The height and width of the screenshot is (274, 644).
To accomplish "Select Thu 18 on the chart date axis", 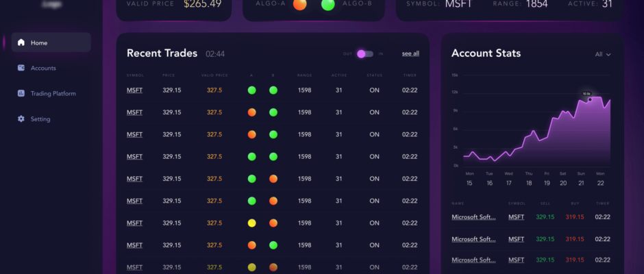I will pos(529,178).
